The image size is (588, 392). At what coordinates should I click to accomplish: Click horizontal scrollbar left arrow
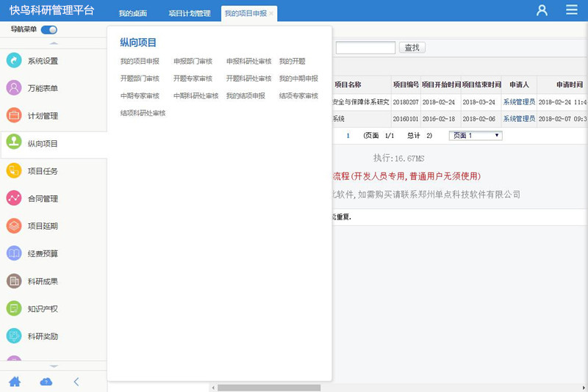point(213,388)
